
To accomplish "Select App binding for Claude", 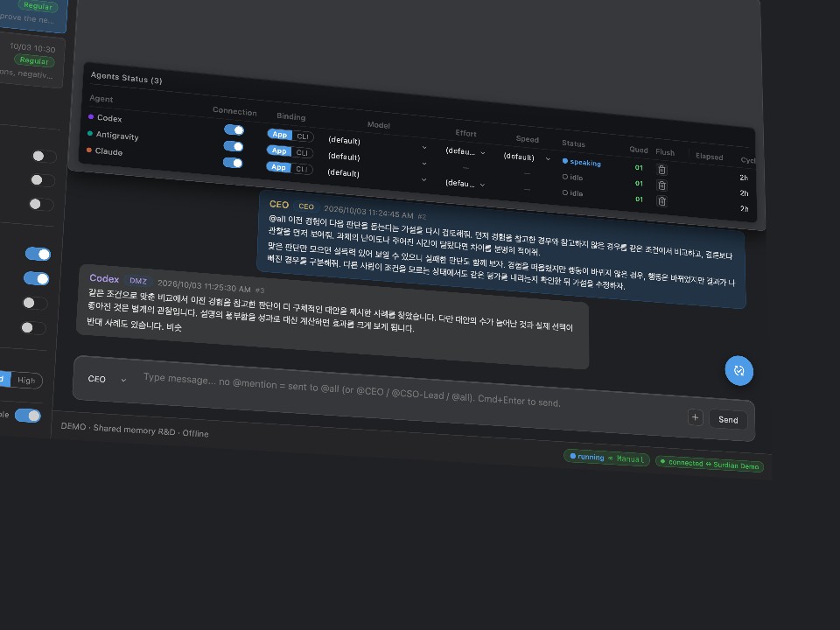I will [278, 167].
